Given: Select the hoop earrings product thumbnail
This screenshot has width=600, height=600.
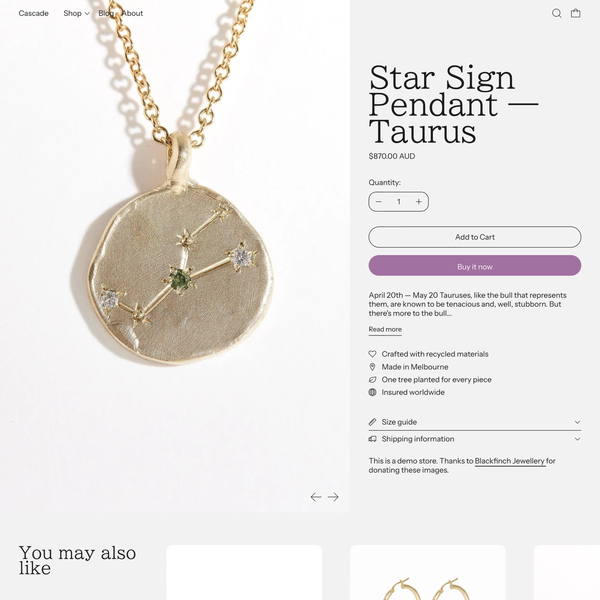Looking at the screenshot, I should click(x=428, y=572).
